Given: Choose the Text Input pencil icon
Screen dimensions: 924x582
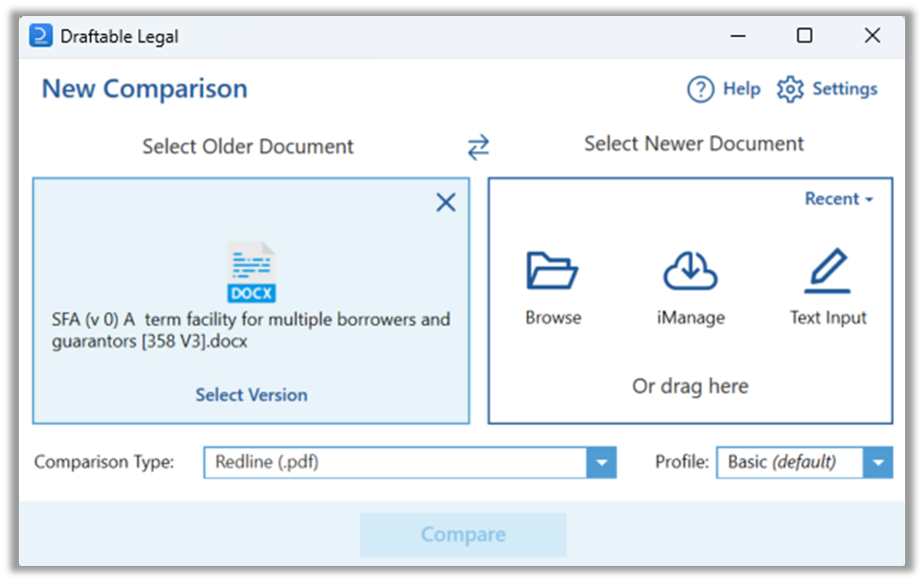Looking at the screenshot, I should pyautogui.click(x=828, y=270).
